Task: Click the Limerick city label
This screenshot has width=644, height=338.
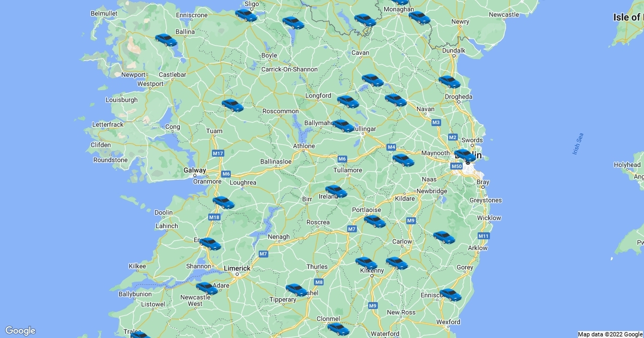Action: (x=237, y=268)
